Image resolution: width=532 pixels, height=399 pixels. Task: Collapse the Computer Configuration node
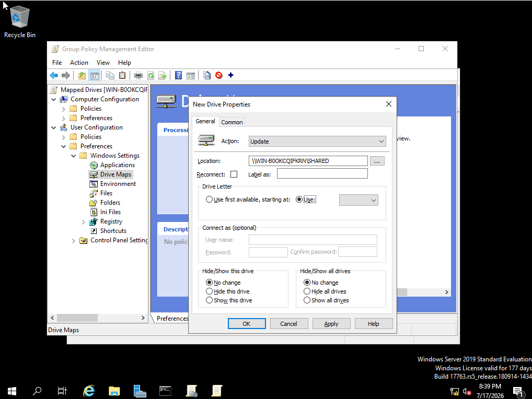(54, 99)
